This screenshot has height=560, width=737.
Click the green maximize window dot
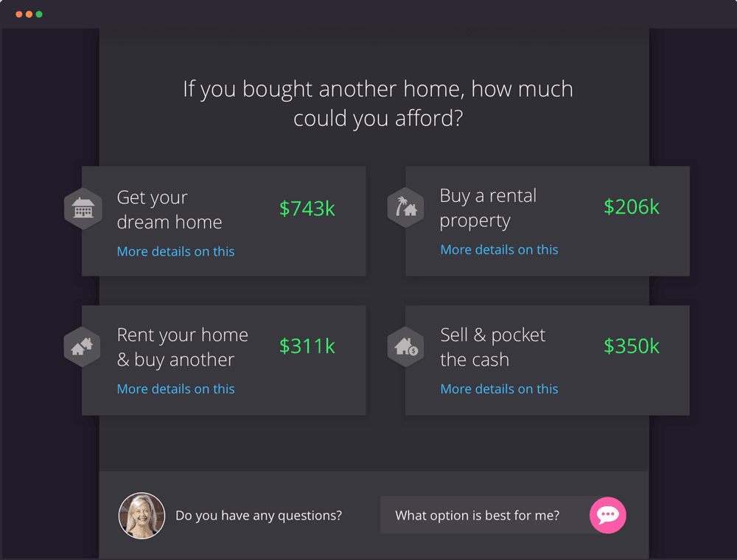(x=39, y=14)
